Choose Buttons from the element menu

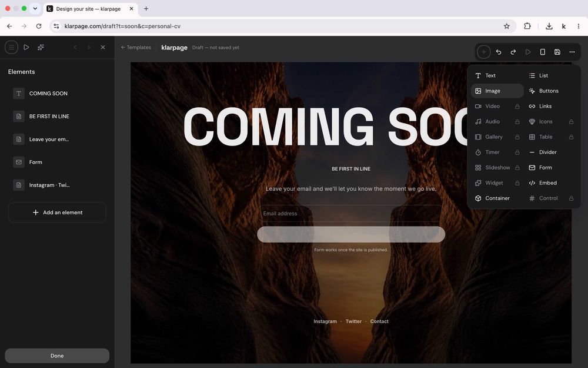[x=551, y=91]
